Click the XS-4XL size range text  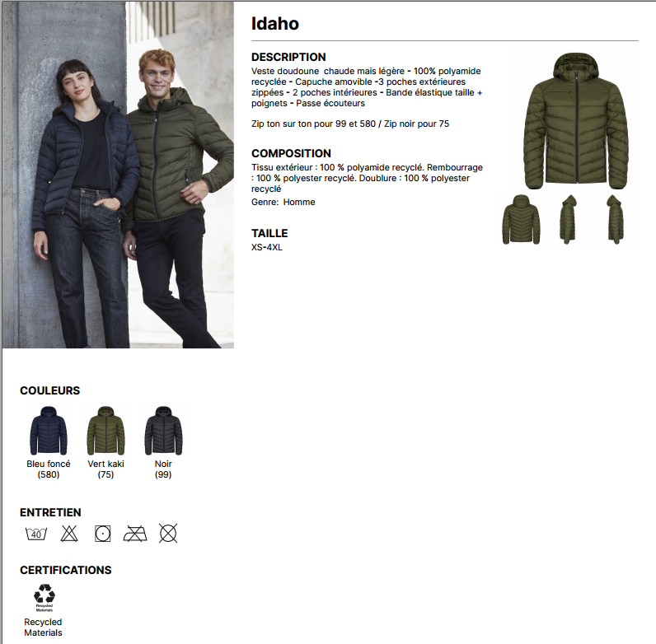tap(267, 247)
